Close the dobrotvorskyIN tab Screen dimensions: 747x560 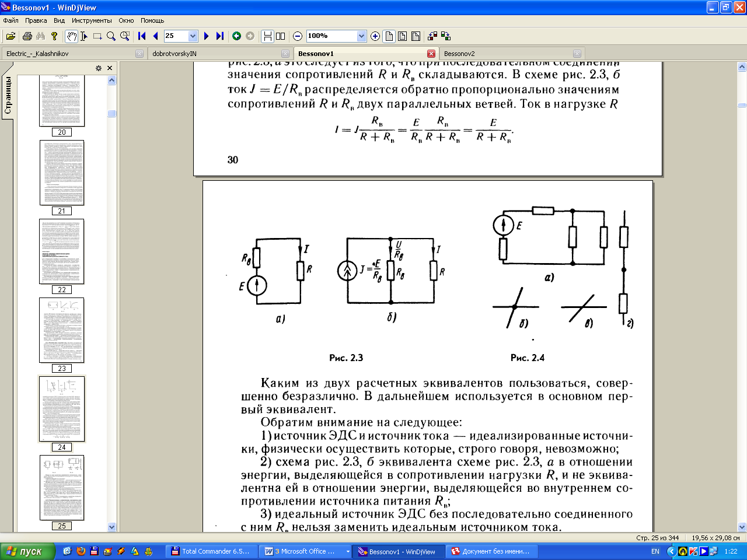tap(285, 54)
